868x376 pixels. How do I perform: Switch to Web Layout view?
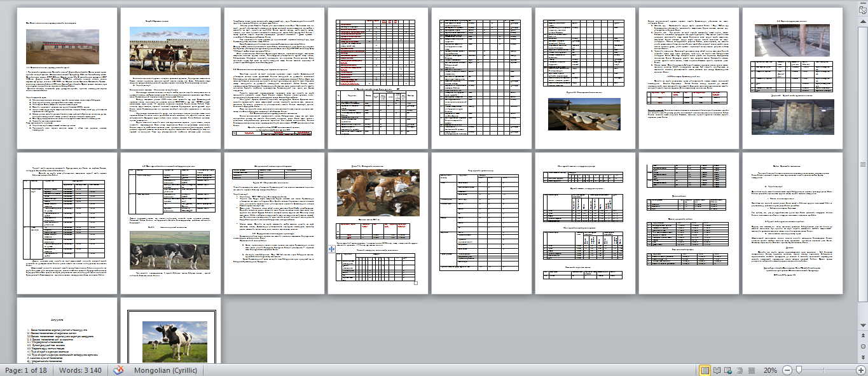[729, 370]
